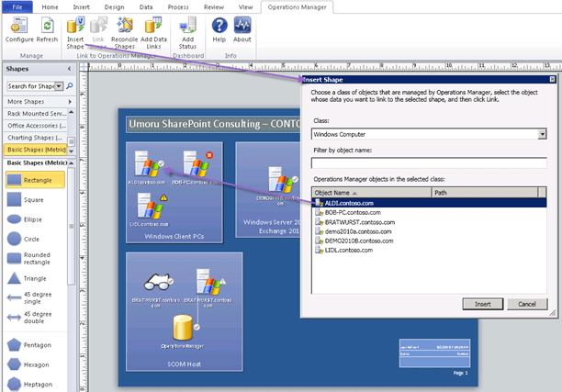Click the Search for Shapes text box
This screenshot has width=562, height=392.
click(31, 86)
